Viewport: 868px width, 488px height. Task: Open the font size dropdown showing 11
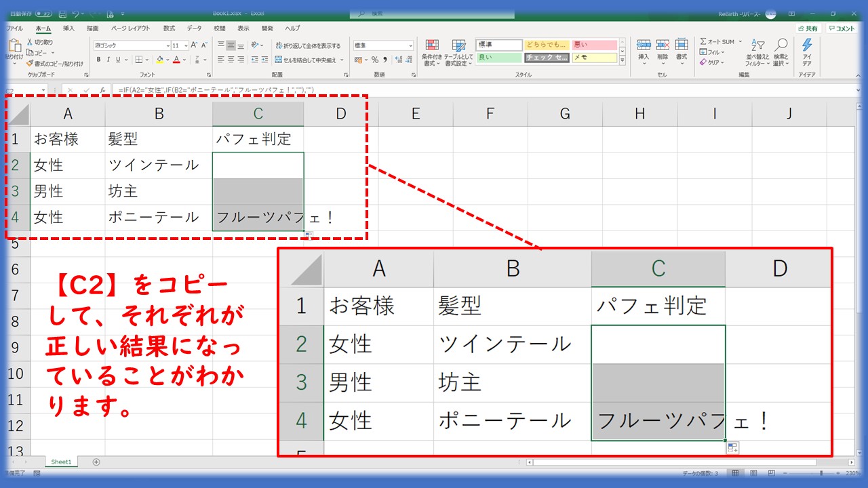(186, 45)
